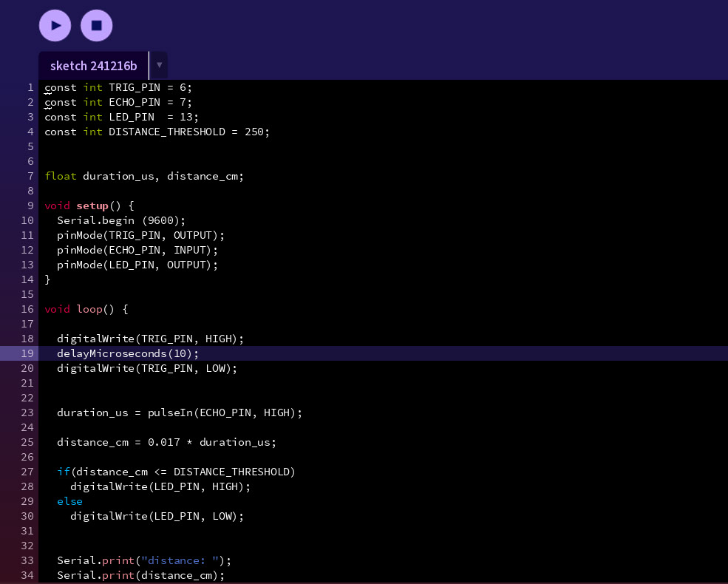
Task: Click line number 34 in the gutter
Action: 27,575
